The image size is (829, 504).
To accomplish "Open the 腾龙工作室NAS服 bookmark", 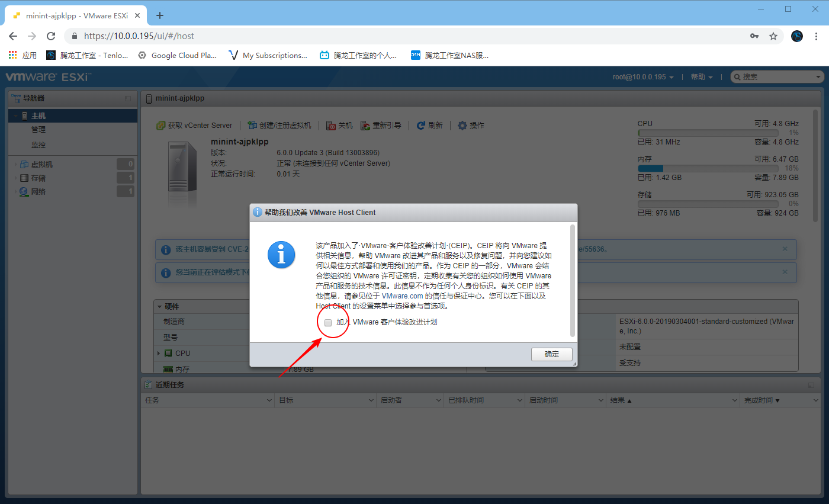I will click(450, 55).
